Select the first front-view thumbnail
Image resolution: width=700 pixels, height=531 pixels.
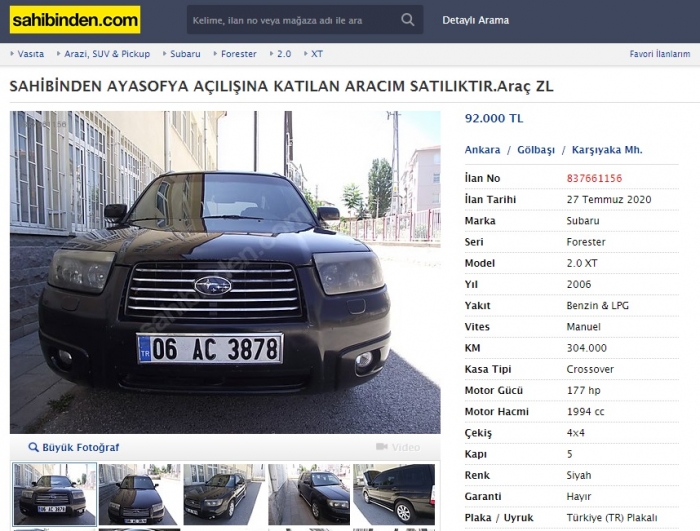tap(54, 494)
